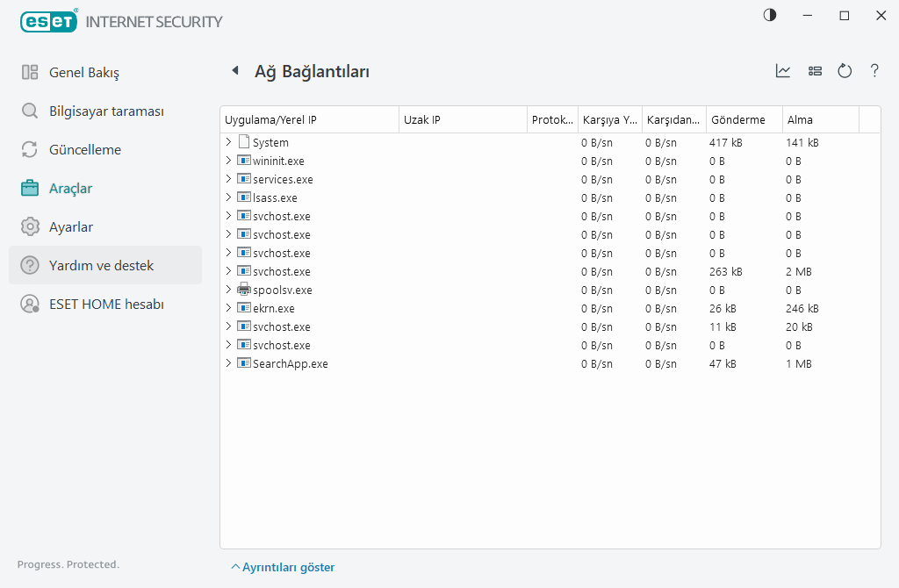This screenshot has width=899, height=588.
Task: Open Genel Bakış in the sidebar
Action: click(x=83, y=72)
